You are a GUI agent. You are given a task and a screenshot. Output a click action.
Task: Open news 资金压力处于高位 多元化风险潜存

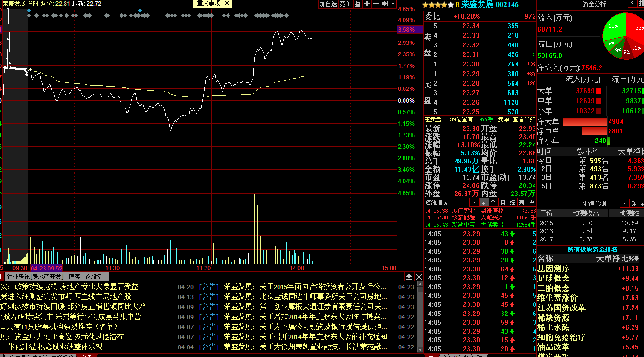[69, 337]
